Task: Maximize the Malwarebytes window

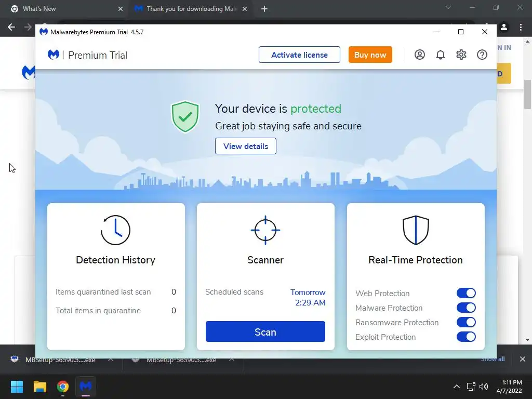Action: [461, 32]
